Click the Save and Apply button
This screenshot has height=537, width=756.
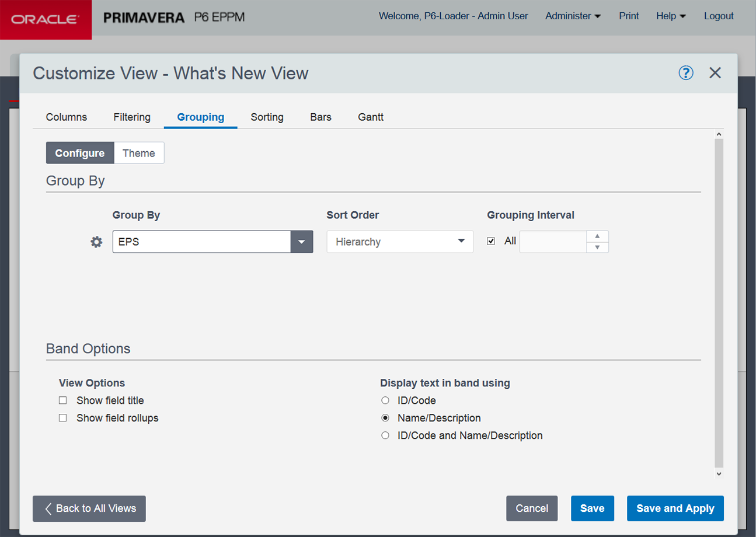coord(675,508)
